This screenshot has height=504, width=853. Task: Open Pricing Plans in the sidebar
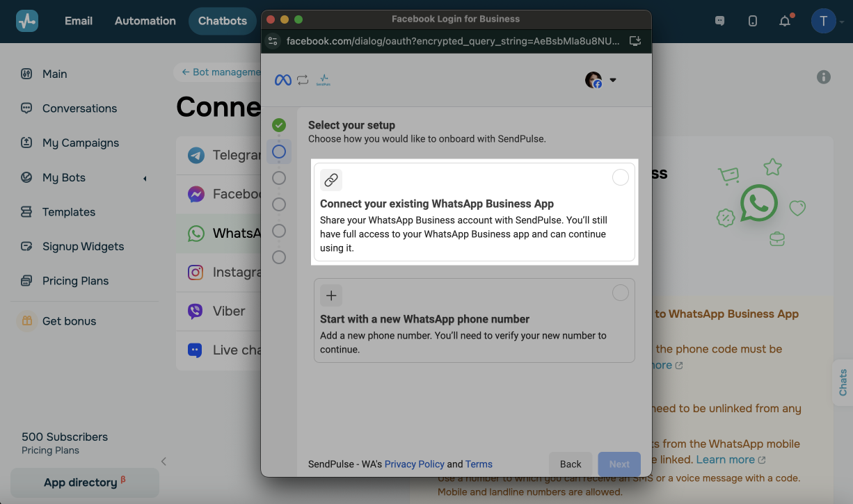coord(75,281)
